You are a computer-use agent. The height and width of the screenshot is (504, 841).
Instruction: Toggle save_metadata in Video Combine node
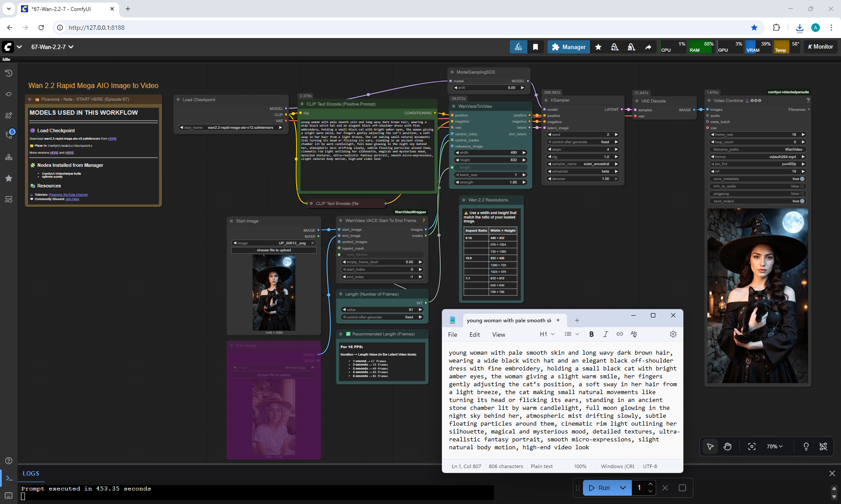click(x=802, y=179)
